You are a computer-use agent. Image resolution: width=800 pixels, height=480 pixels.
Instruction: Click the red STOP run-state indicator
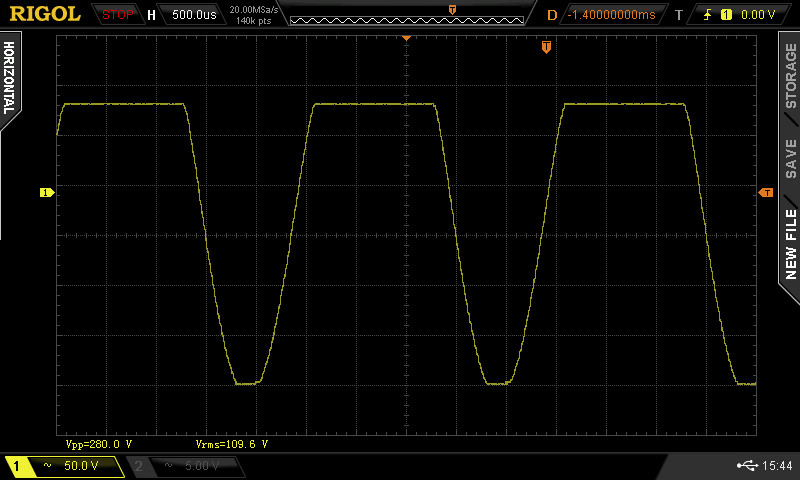point(117,15)
